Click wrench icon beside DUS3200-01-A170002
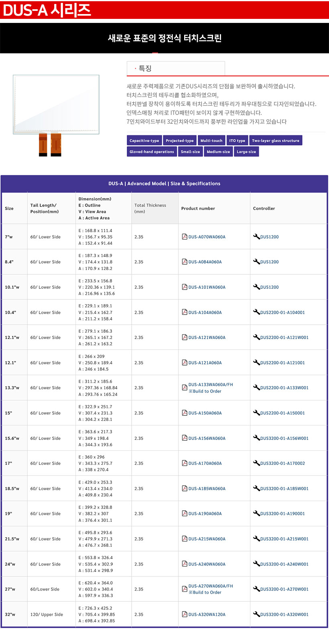This screenshot has height=644, width=329. click(x=256, y=463)
